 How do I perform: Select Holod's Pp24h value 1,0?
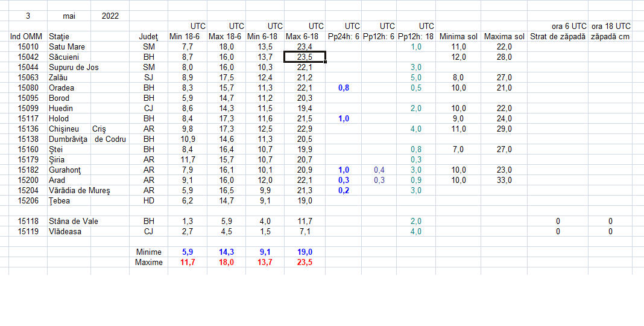click(x=343, y=119)
